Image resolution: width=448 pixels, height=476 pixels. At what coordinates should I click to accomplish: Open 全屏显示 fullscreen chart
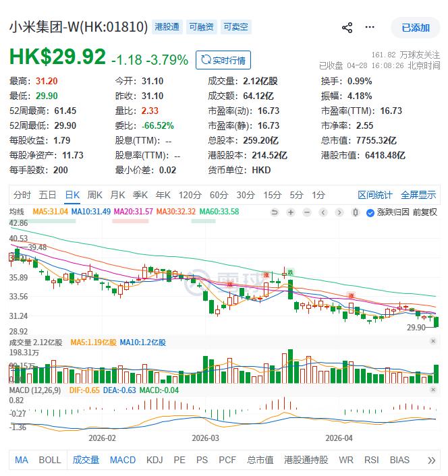tap(418, 195)
